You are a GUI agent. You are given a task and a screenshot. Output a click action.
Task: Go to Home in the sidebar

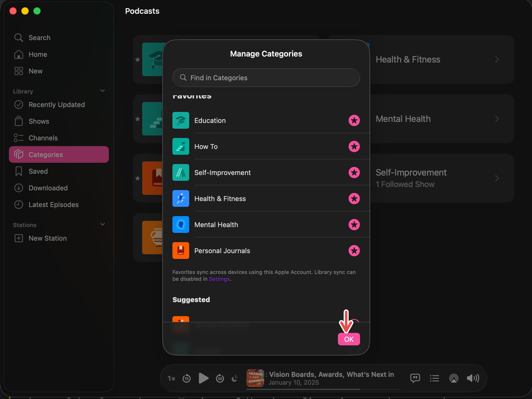59,54
